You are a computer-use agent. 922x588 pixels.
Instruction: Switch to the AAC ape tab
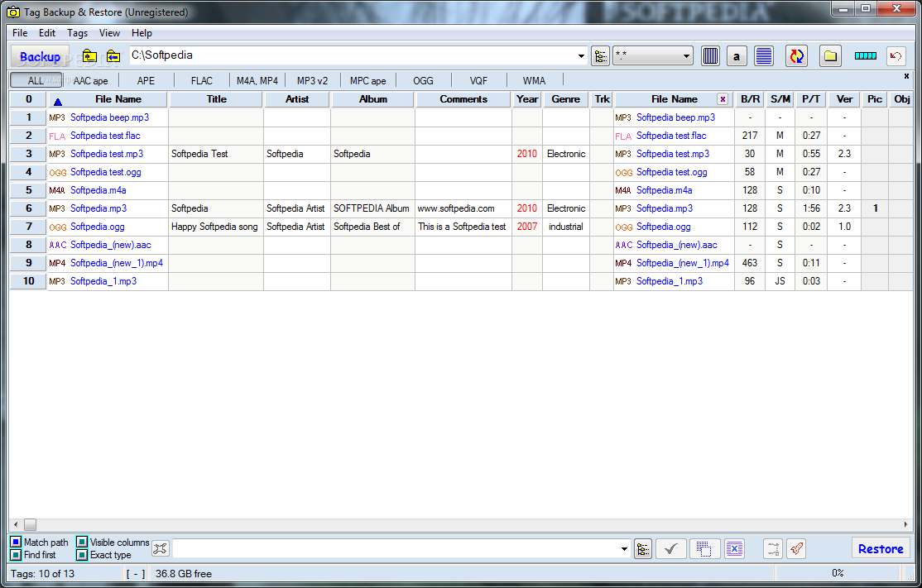tap(90, 80)
